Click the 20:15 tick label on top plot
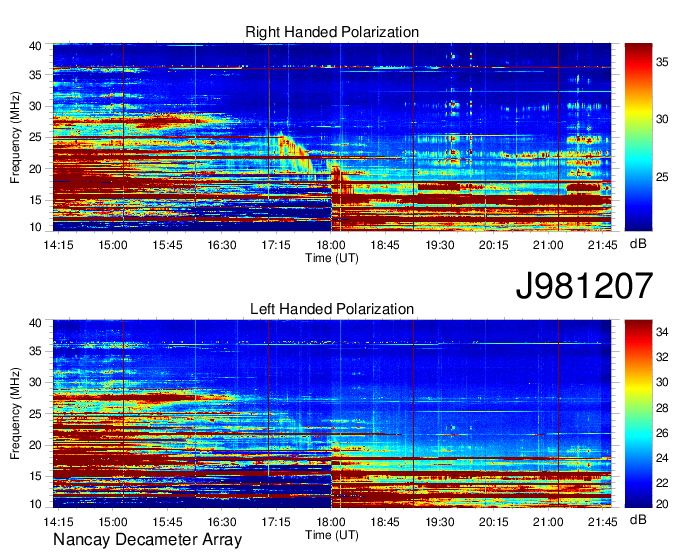680x552 pixels. (494, 245)
